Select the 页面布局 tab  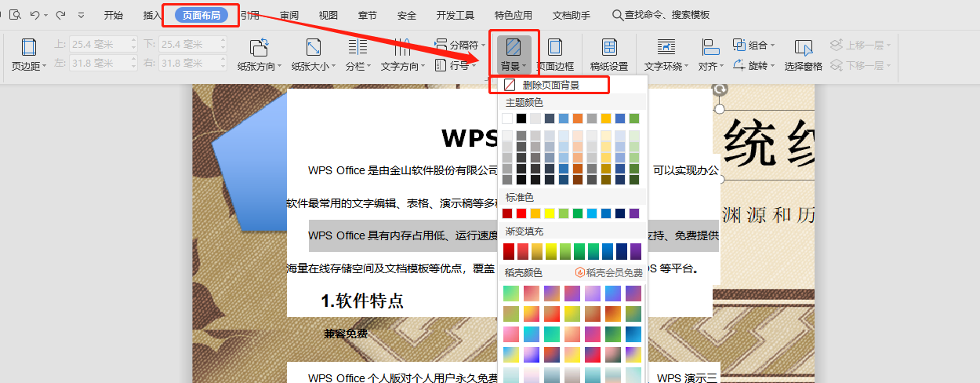(201, 15)
